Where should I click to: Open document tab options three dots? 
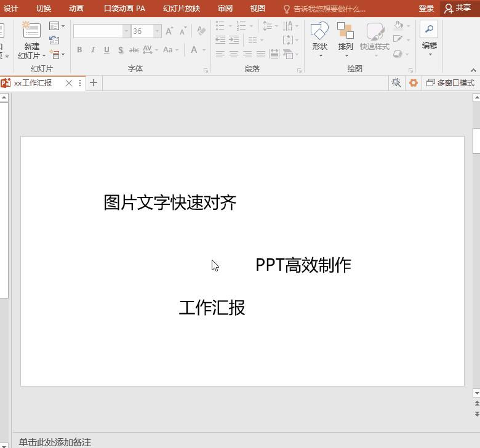pyautogui.click(x=80, y=83)
